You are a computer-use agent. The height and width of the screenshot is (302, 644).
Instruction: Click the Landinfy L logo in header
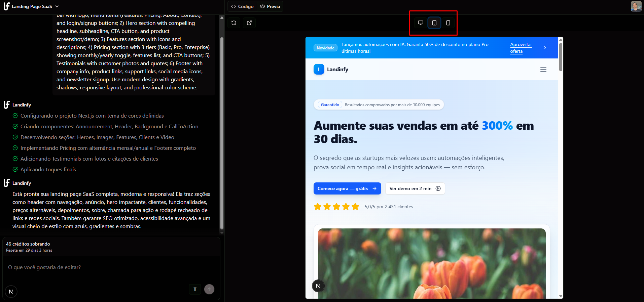pos(319,69)
